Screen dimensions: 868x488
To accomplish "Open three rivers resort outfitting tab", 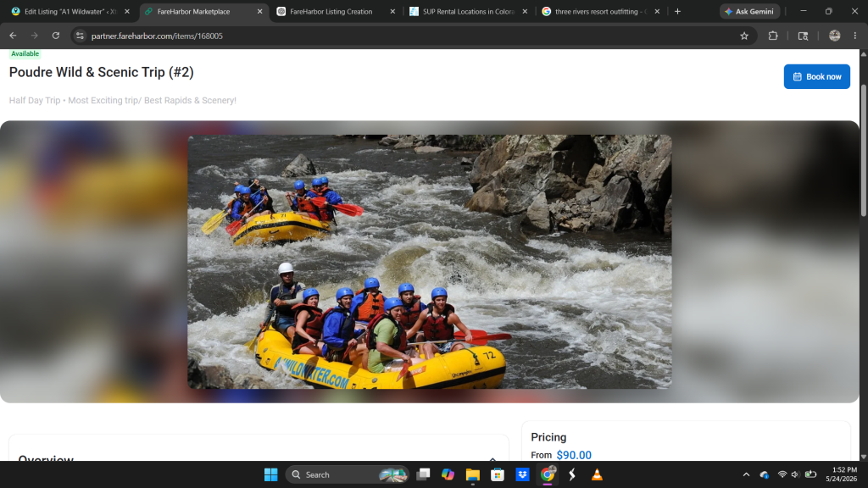I will point(600,12).
